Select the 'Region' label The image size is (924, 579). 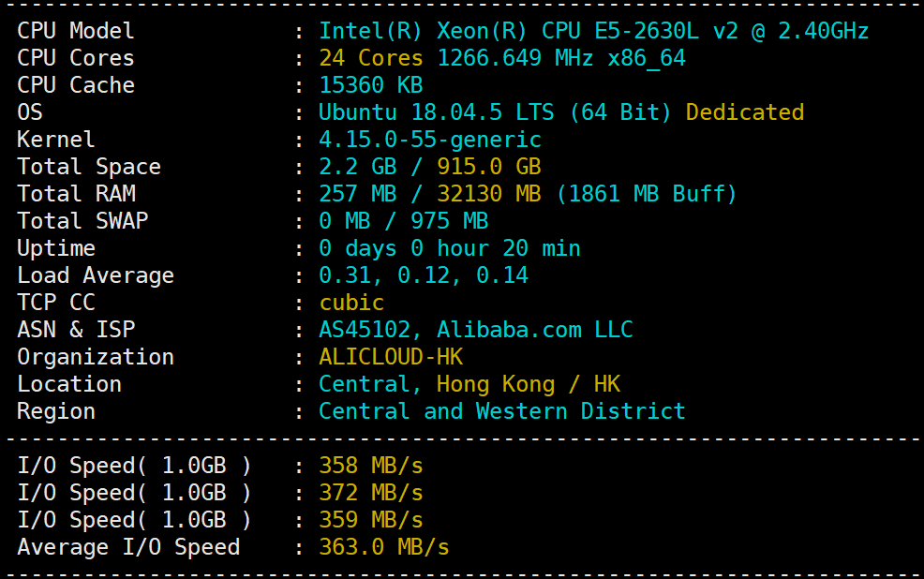[x=56, y=411]
